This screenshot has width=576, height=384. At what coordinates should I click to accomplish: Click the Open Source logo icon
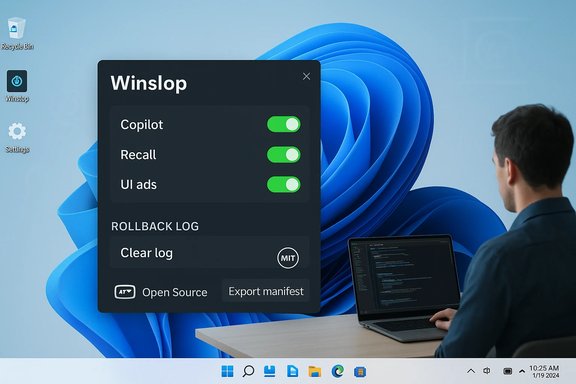125,292
